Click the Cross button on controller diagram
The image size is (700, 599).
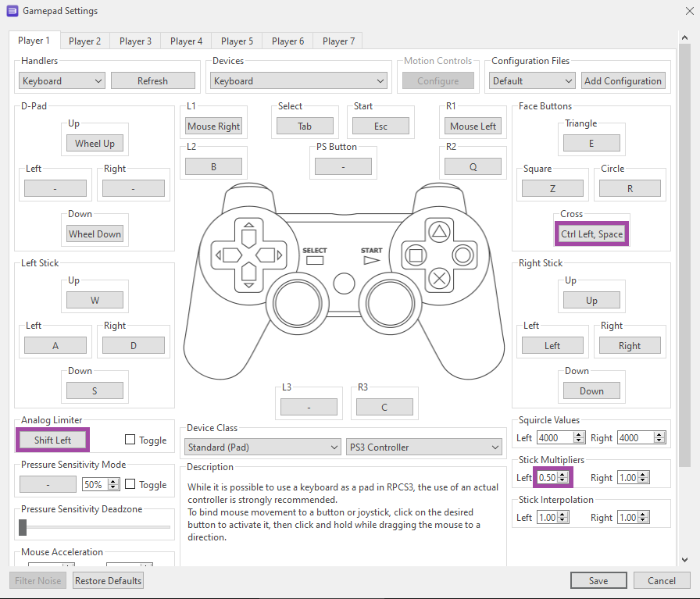[x=439, y=279]
